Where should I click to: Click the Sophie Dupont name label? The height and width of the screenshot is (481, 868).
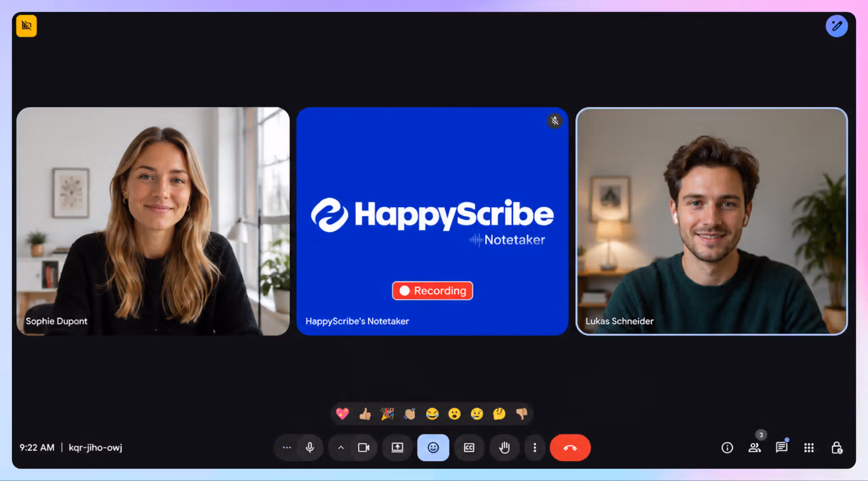56,321
